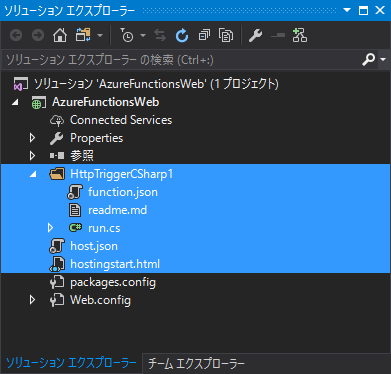391x374 pixels.
Task: Open dropdown arrow beside pending changes filter
Action: (143, 35)
